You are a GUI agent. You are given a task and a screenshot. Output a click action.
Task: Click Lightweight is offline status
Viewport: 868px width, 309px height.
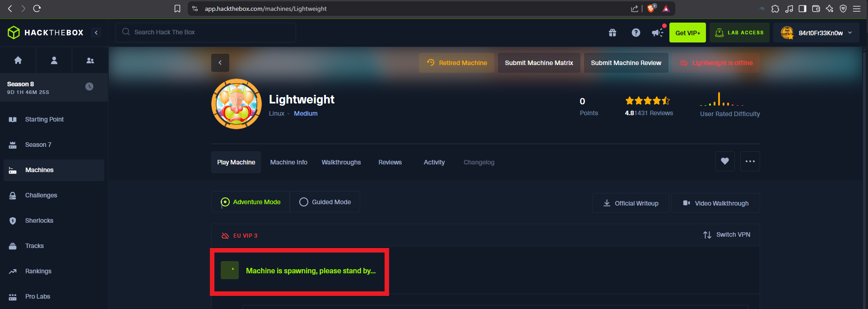716,63
